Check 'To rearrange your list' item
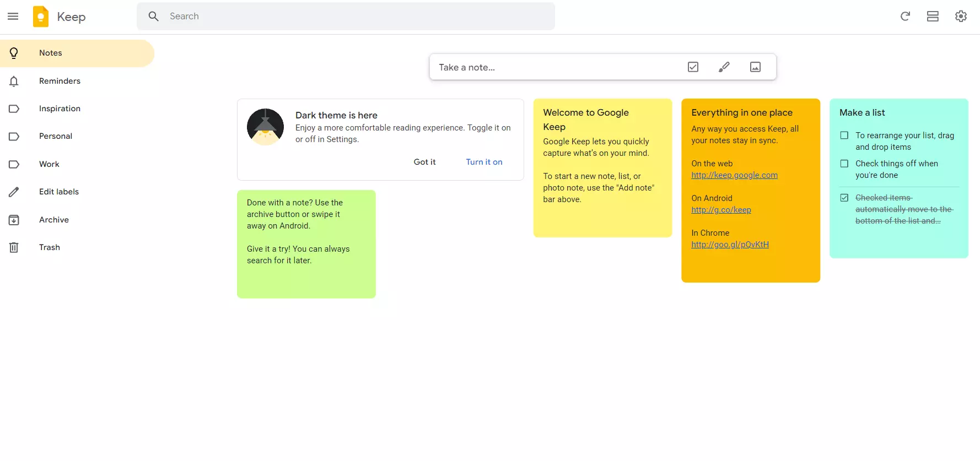The height and width of the screenshot is (461, 980). pyautogui.click(x=844, y=135)
